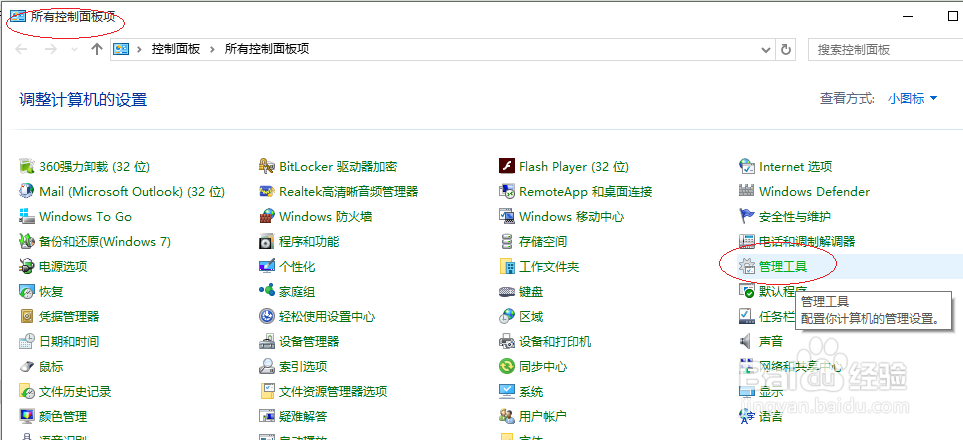
Task: Open the 索引选项 icon
Action: coord(266,367)
